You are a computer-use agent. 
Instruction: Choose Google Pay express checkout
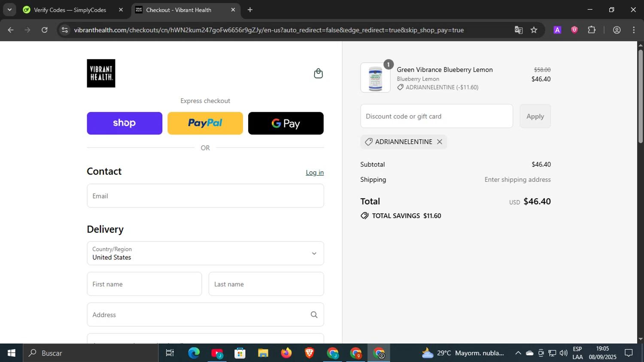tap(286, 123)
